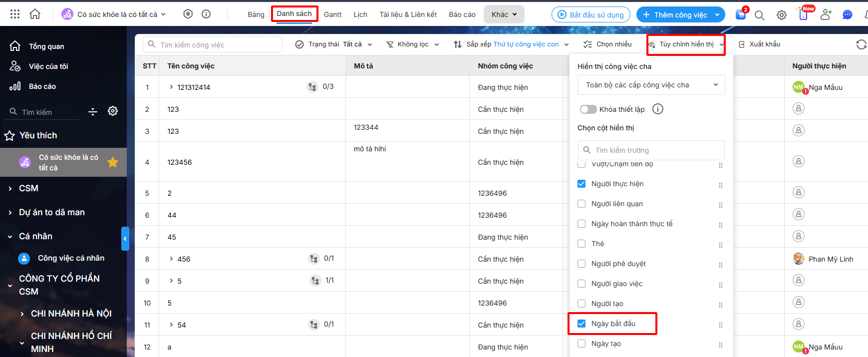Open Báo cáo tab in header

point(462,14)
